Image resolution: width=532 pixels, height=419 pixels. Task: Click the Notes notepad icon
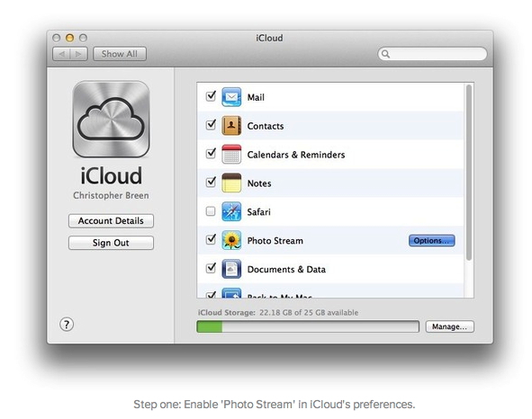231,183
